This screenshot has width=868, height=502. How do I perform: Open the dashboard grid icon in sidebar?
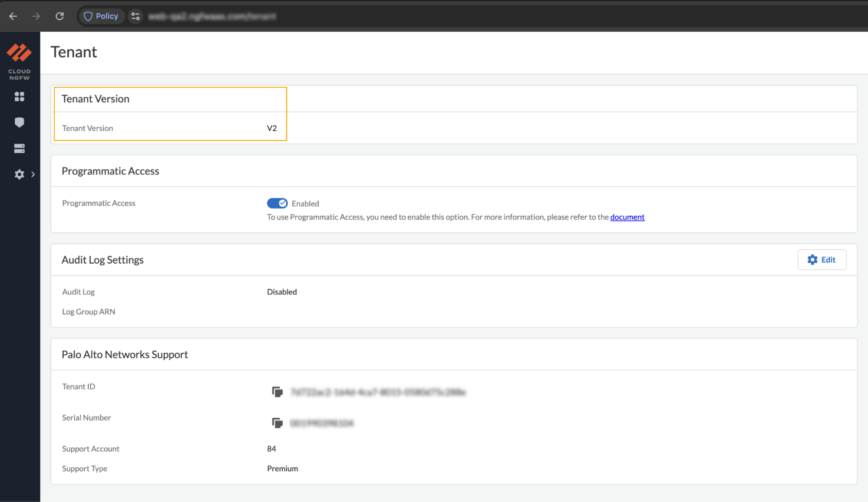(x=20, y=96)
